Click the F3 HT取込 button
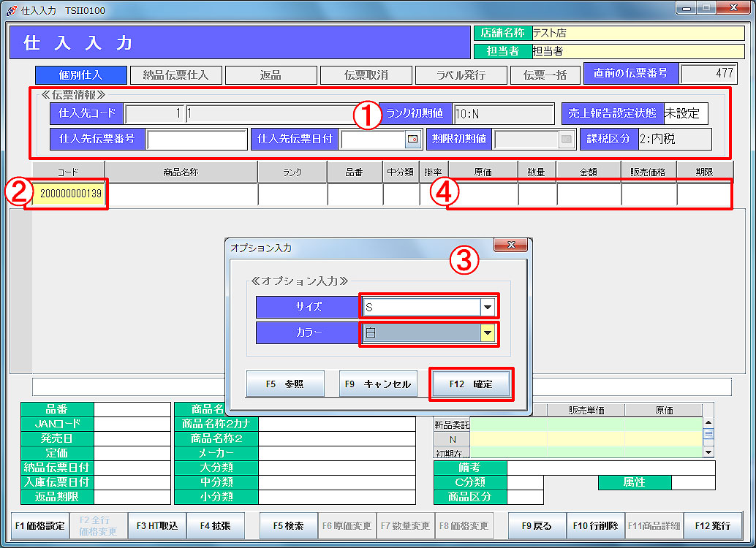Image resolution: width=756 pixels, height=548 pixels. (x=157, y=525)
